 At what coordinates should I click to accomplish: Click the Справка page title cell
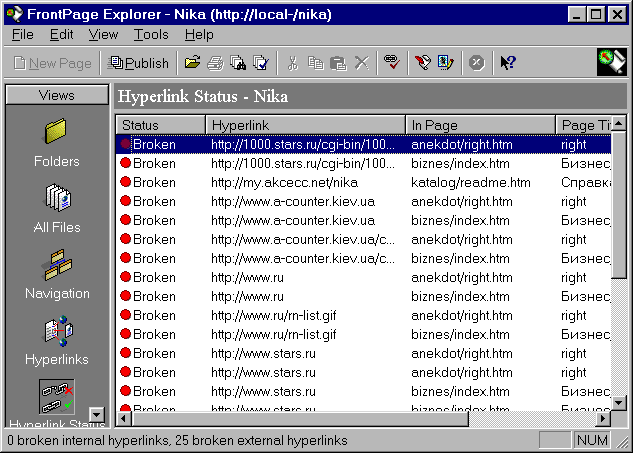click(x=586, y=182)
